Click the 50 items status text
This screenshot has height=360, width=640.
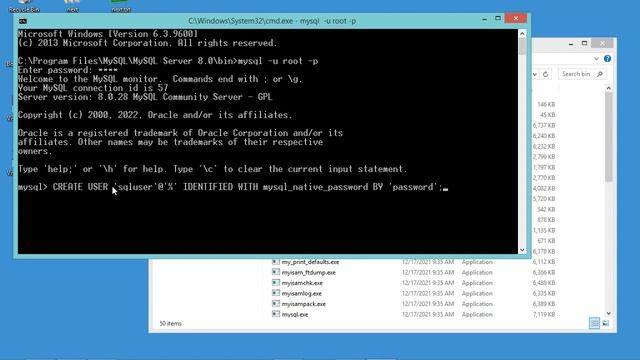click(x=170, y=323)
